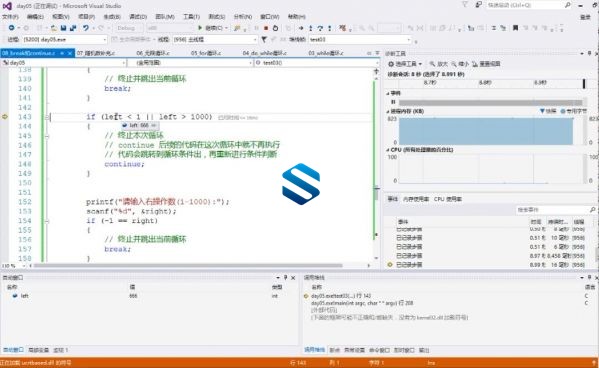Click the feedback icon beside Quick Launch
599x368 pixels.
coord(478,5)
